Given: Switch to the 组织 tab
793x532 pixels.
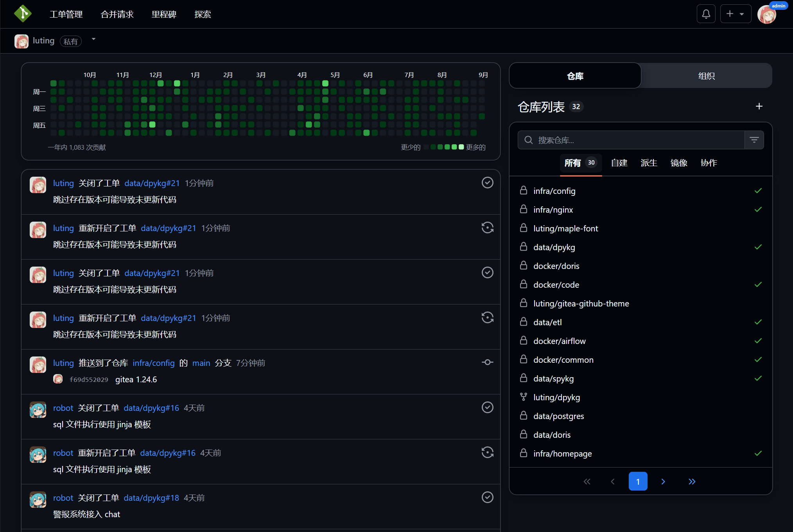Looking at the screenshot, I should (x=707, y=76).
